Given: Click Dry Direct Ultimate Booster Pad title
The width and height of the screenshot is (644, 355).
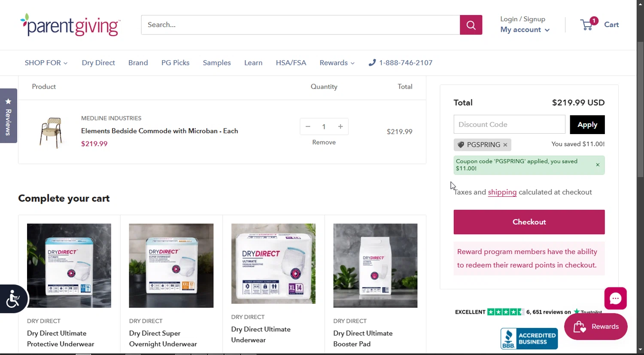Looking at the screenshot, I should point(363,339).
